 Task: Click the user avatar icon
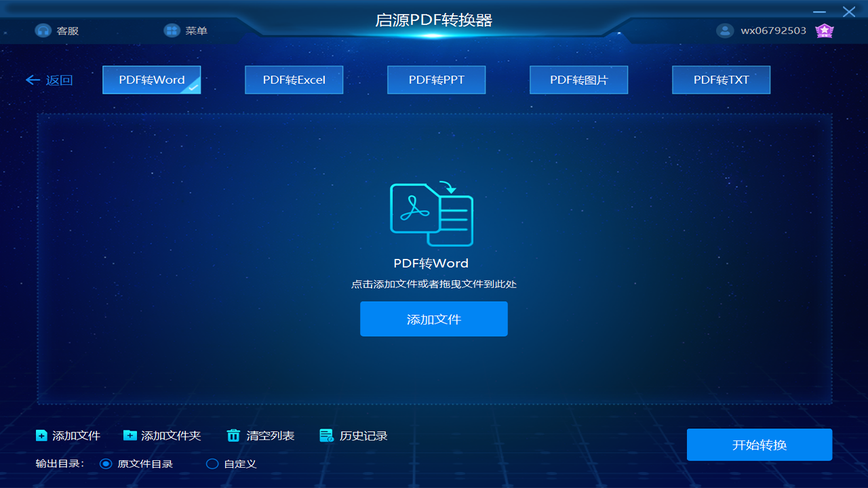[x=725, y=30]
